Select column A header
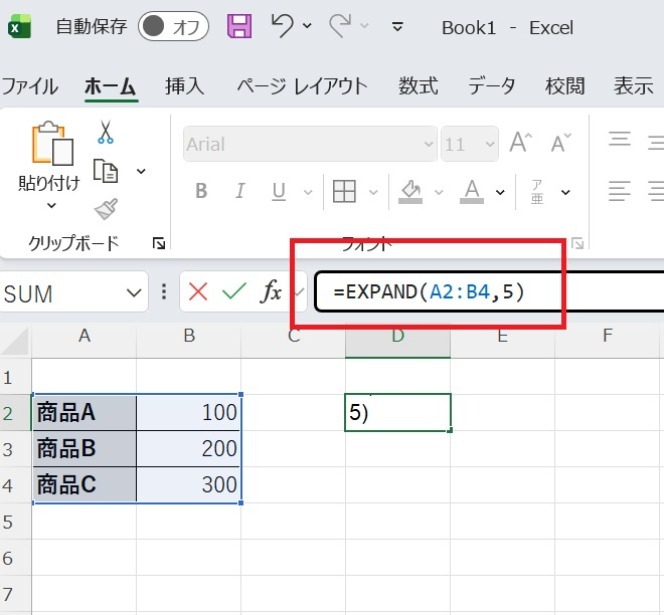This screenshot has width=664, height=615. point(84,335)
